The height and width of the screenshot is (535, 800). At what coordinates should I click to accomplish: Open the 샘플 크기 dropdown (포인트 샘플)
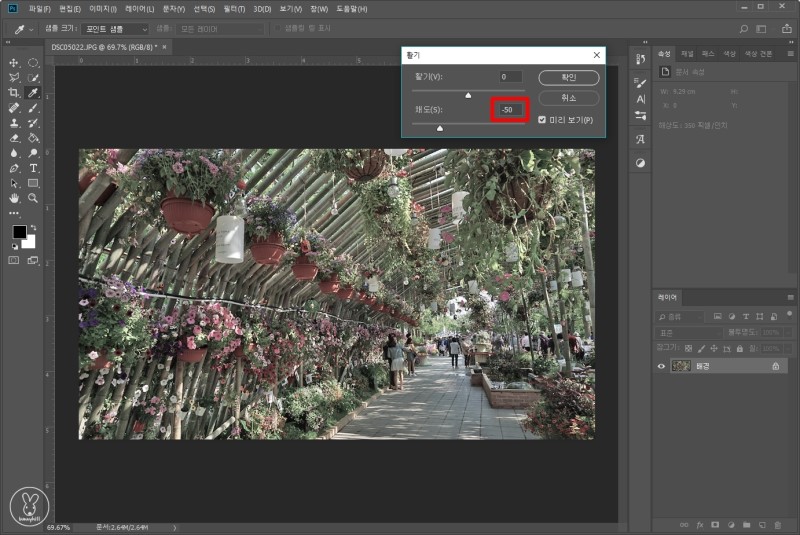pos(114,29)
